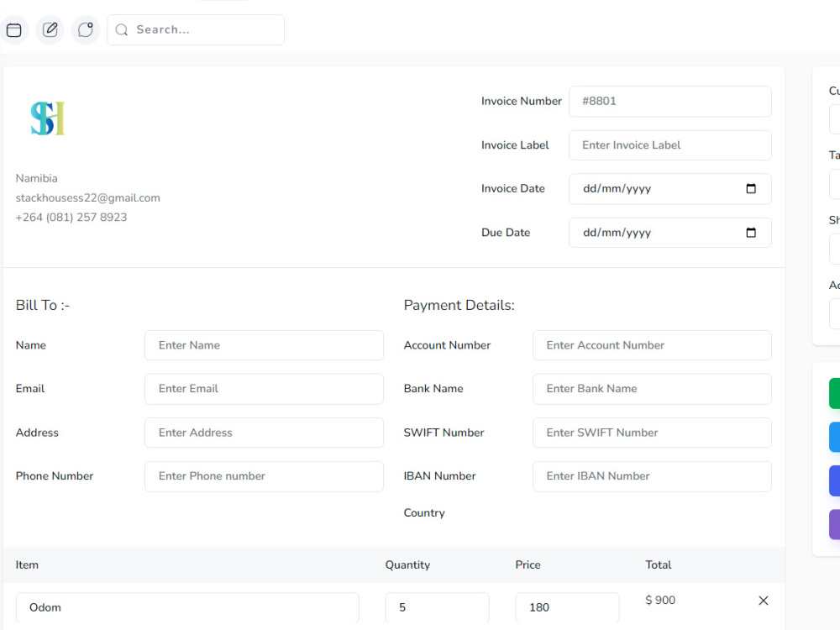Viewport: 840px width, 630px height.
Task: Click the Account Number input field
Action: [652, 345]
